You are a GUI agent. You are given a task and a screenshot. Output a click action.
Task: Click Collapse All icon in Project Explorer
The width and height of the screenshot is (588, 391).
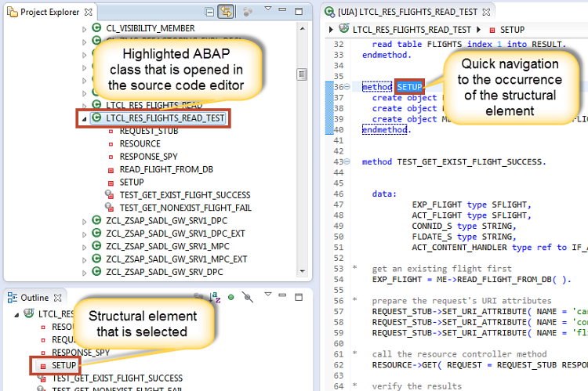click(x=209, y=12)
